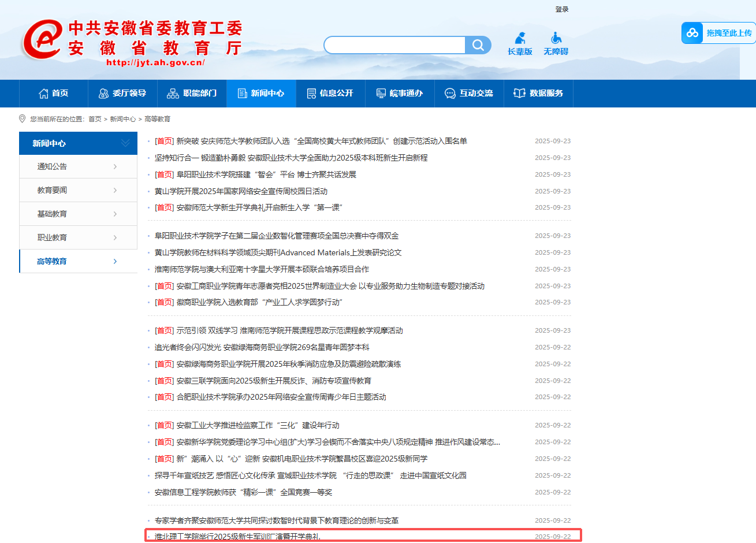Click inside the search input field
756x543 pixels.
(x=395, y=45)
